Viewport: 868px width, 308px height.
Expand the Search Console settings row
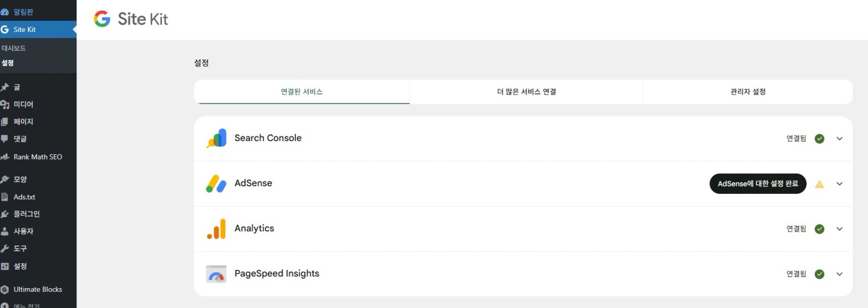840,139
